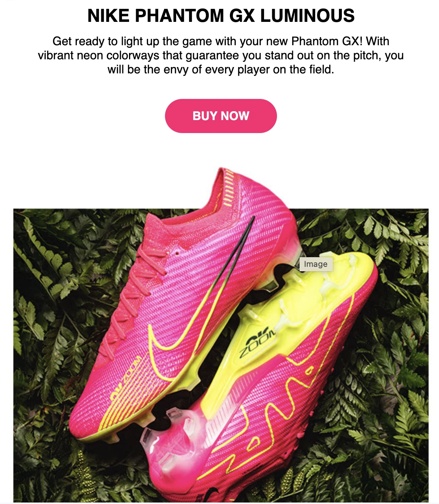The height and width of the screenshot is (504, 439).
Task: Select the NIKE PHANTOM GX LUMINOUS heading
Action: 221,16
